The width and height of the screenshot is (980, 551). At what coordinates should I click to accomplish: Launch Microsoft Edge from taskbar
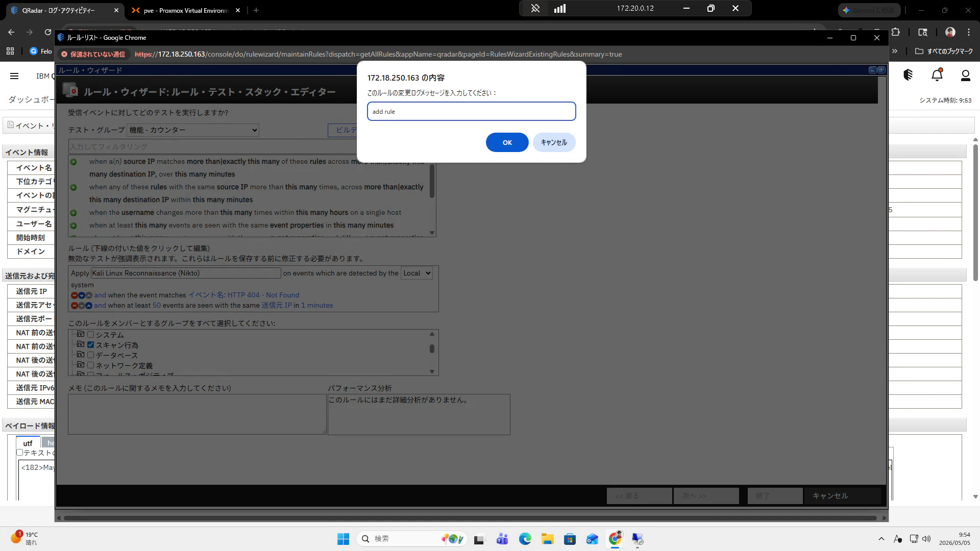coord(525,539)
